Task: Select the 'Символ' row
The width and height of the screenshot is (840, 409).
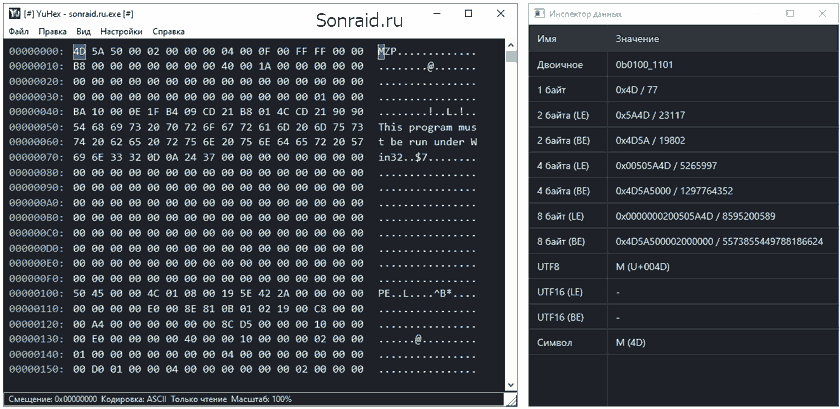Action: coord(684,342)
